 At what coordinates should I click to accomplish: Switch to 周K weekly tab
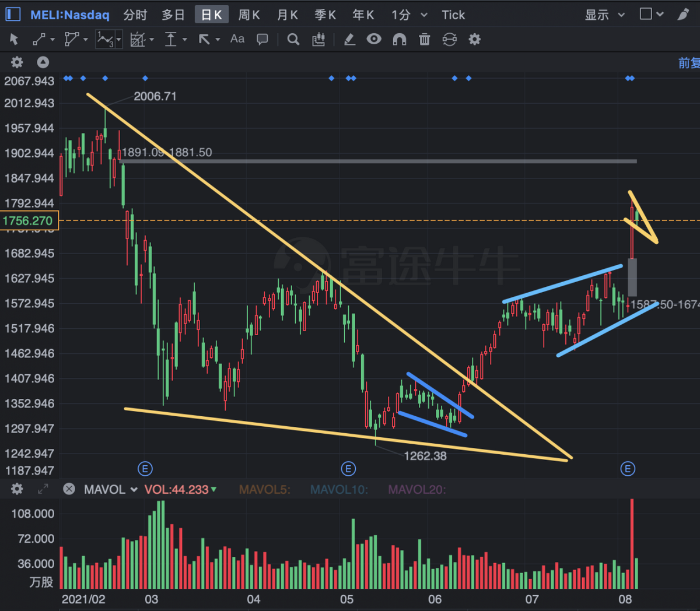(x=249, y=15)
